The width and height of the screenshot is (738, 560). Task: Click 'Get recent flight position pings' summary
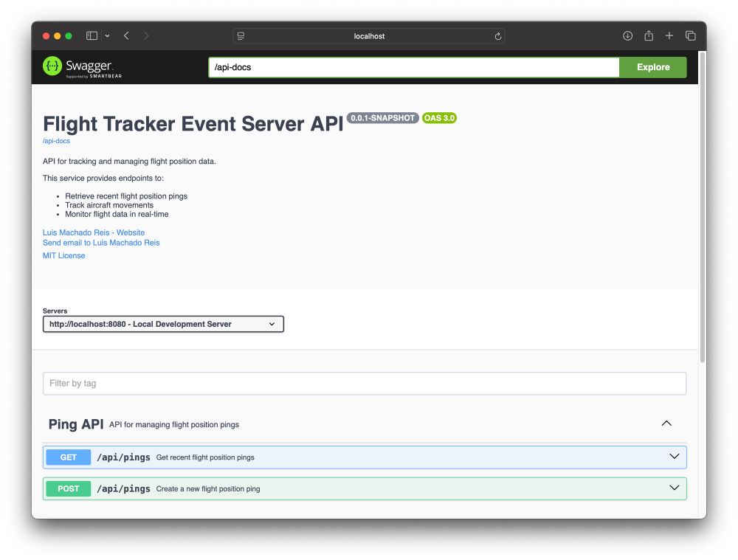click(205, 457)
